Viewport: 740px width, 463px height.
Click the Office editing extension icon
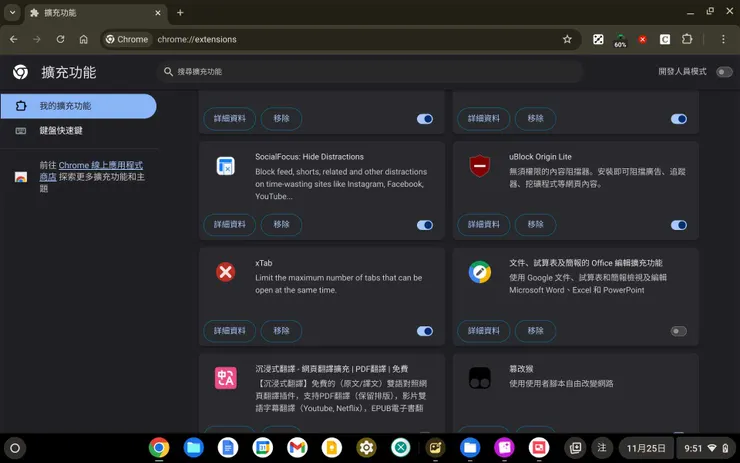(x=479, y=272)
